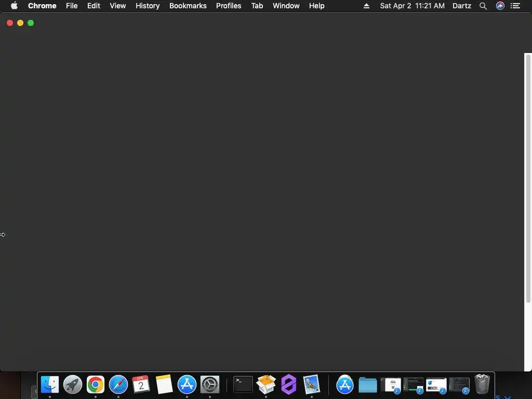Open Spotlight search magnifier
The image size is (532, 399).
[x=483, y=6]
